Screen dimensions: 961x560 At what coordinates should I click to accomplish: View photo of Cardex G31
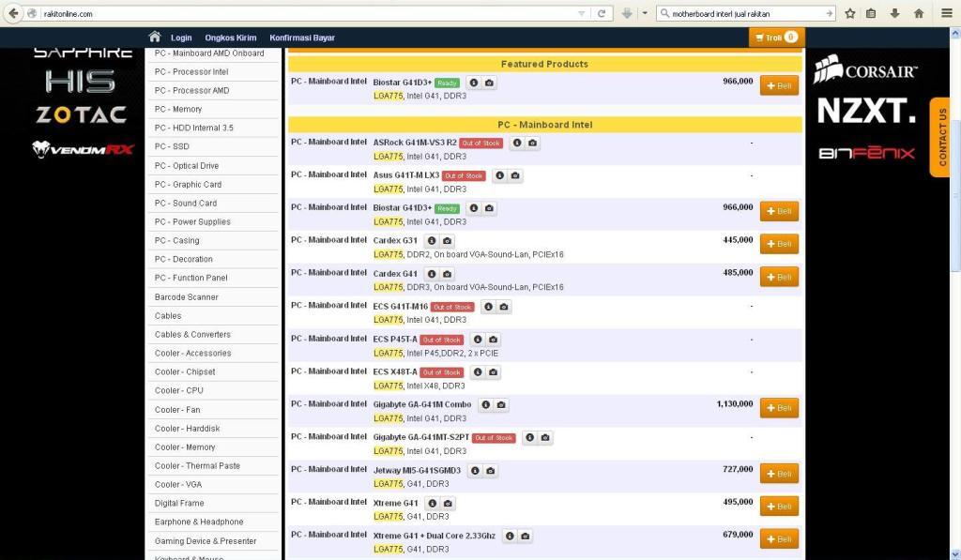tap(448, 241)
